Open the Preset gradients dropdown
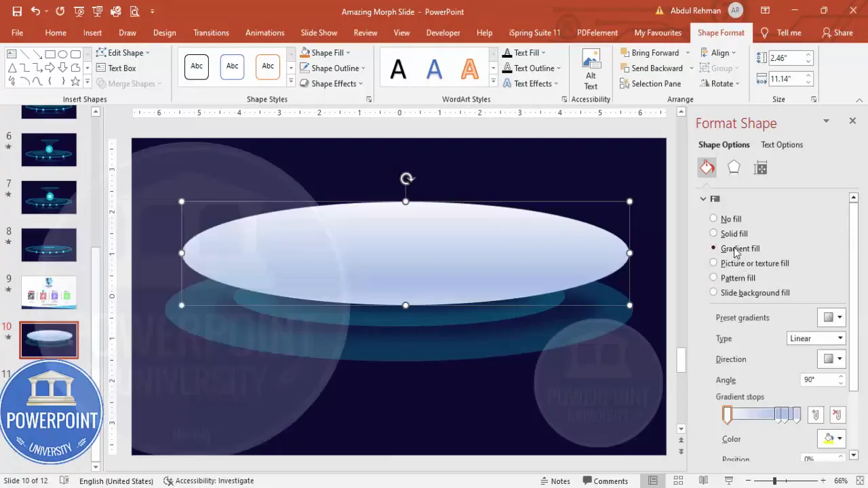Image resolution: width=868 pixels, height=488 pixels. (832, 317)
